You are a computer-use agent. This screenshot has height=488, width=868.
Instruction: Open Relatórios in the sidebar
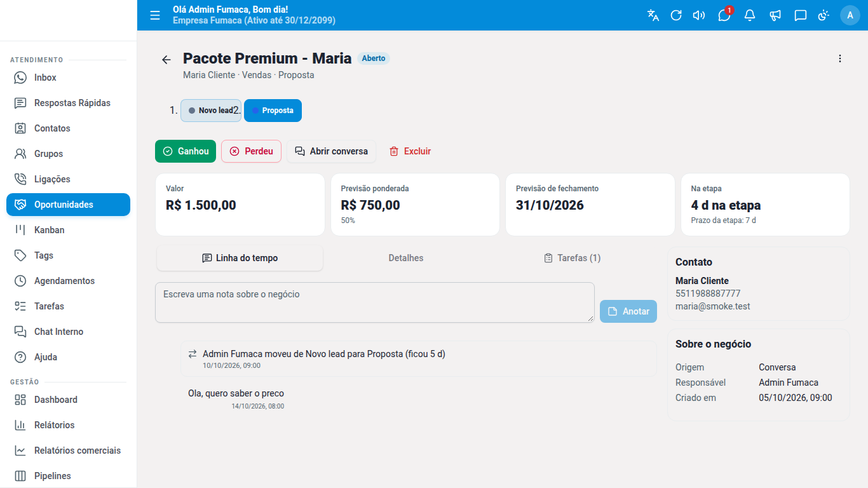(68, 425)
